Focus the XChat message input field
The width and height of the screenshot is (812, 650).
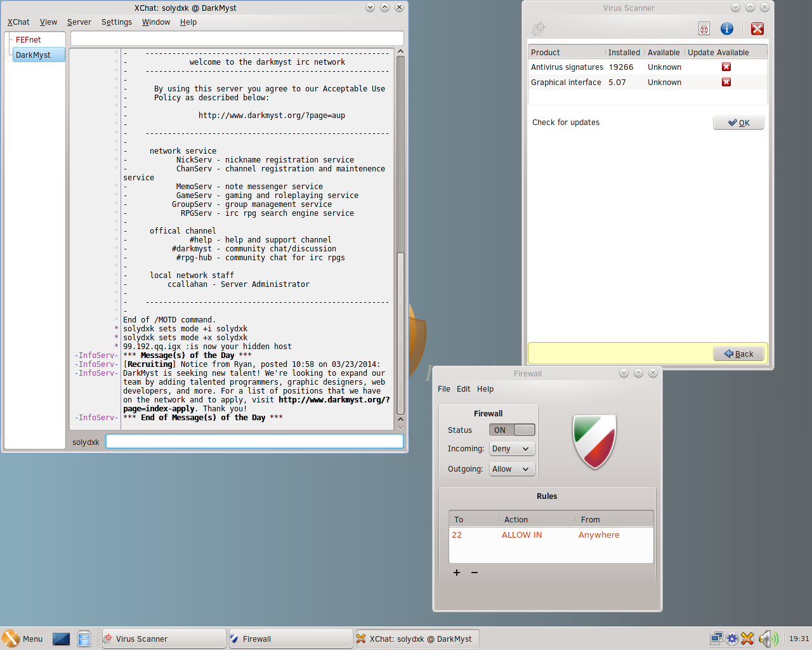point(254,441)
